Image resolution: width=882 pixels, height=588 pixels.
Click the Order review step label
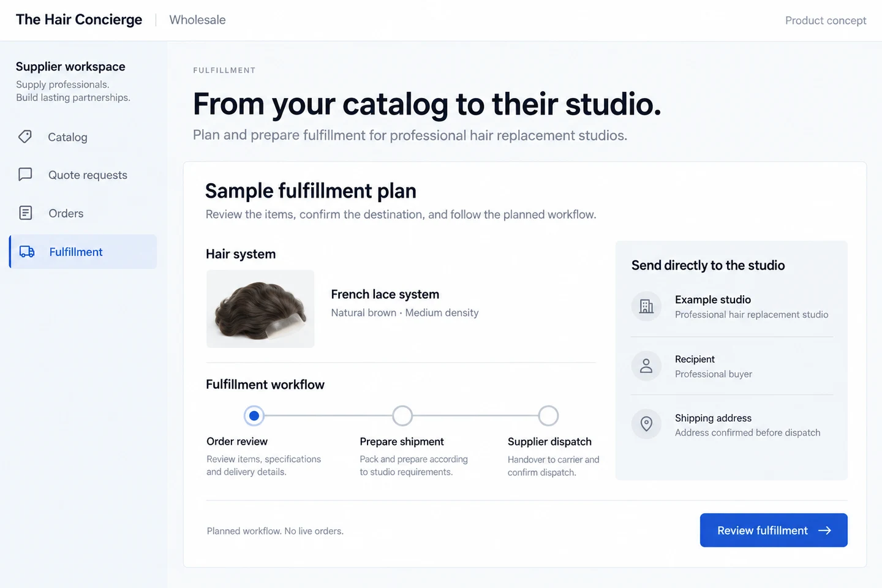(237, 441)
